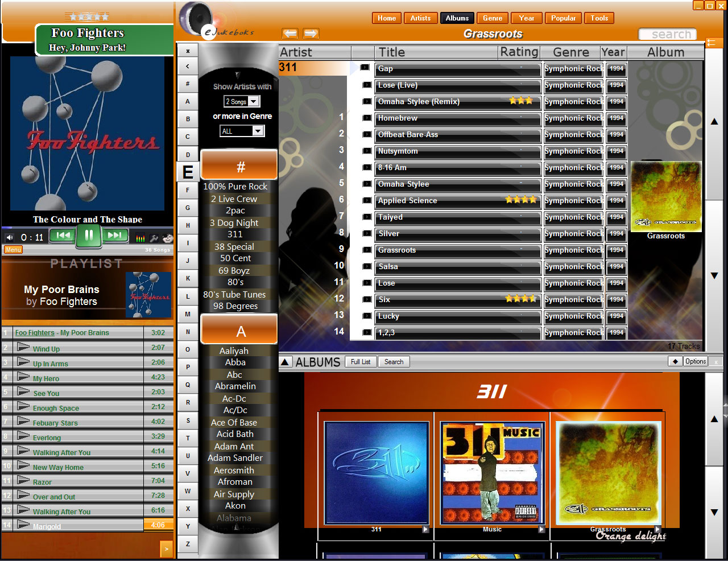Click the play icon beside Wind Up
728x561 pixels.
click(x=23, y=347)
